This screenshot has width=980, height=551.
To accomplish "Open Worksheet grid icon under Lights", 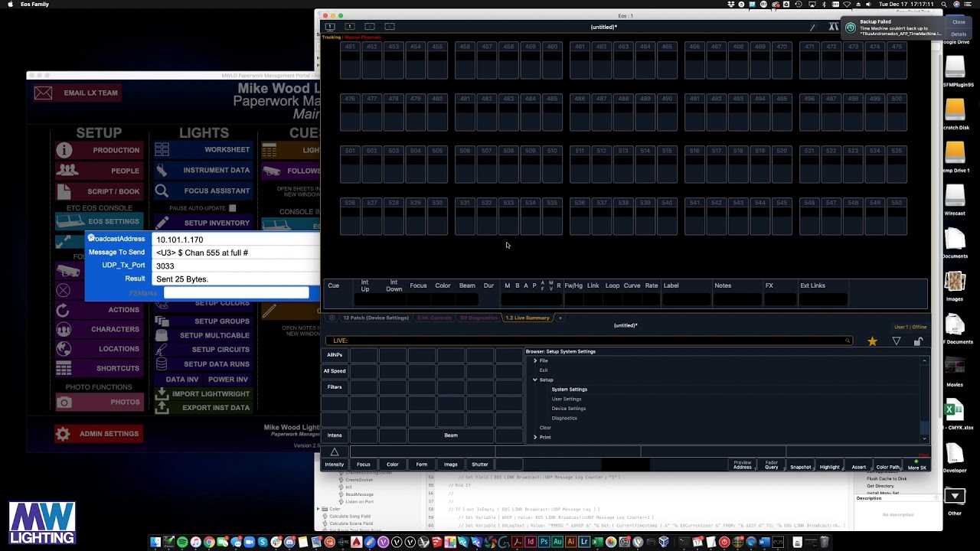I will (x=162, y=149).
